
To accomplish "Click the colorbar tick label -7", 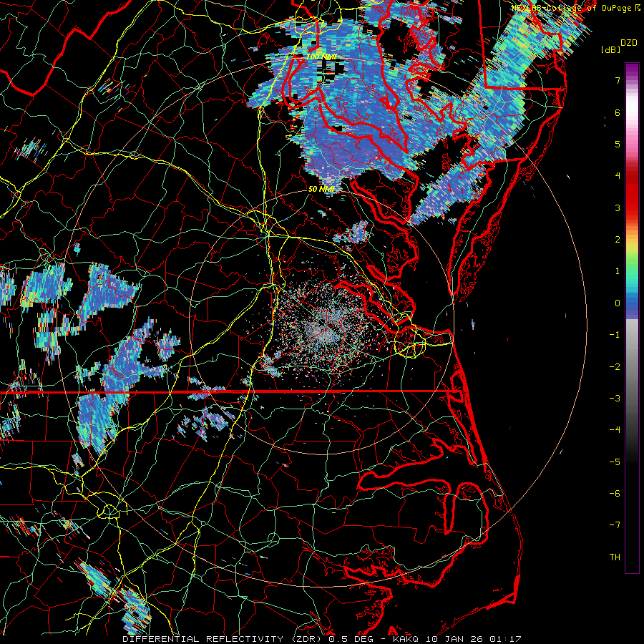I will [x=615, y=525].
